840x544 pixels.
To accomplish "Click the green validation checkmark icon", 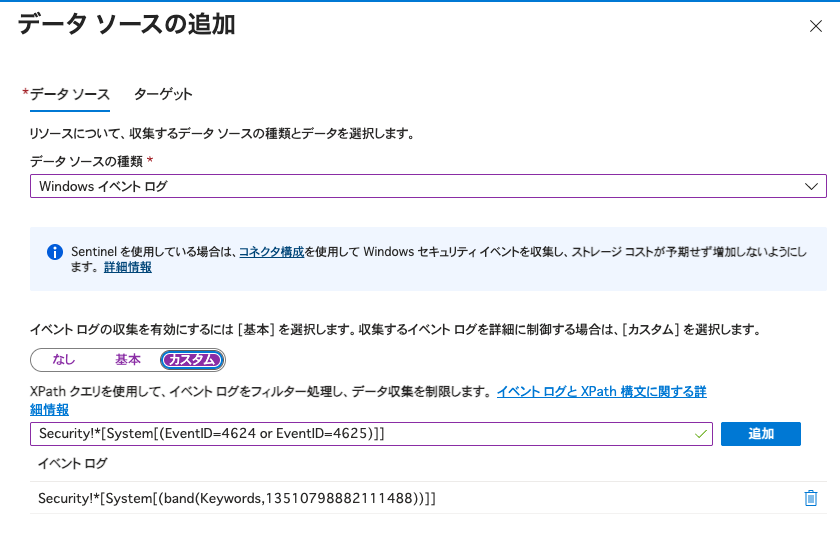I will 701,434.
